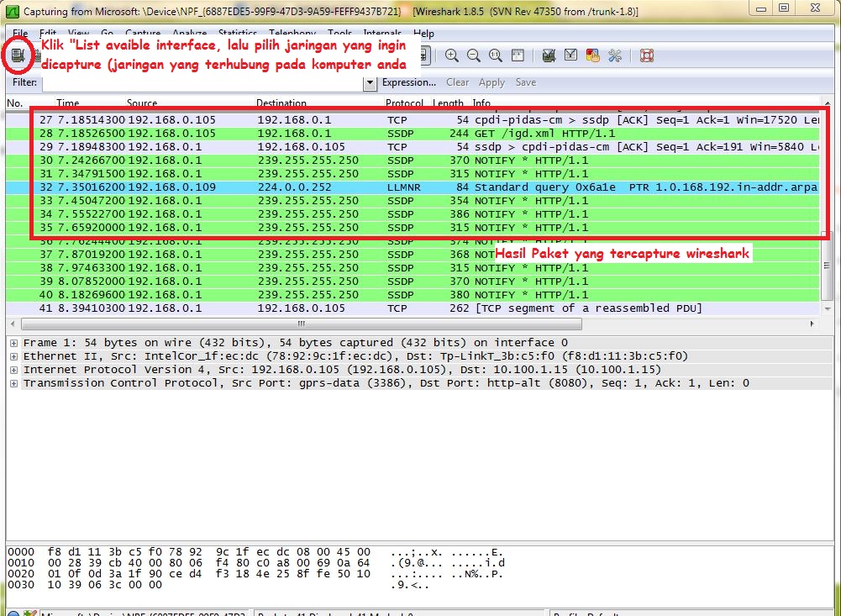Open the Tools menu
Viewport: 841px width, 616px height.
click(340, 34)
